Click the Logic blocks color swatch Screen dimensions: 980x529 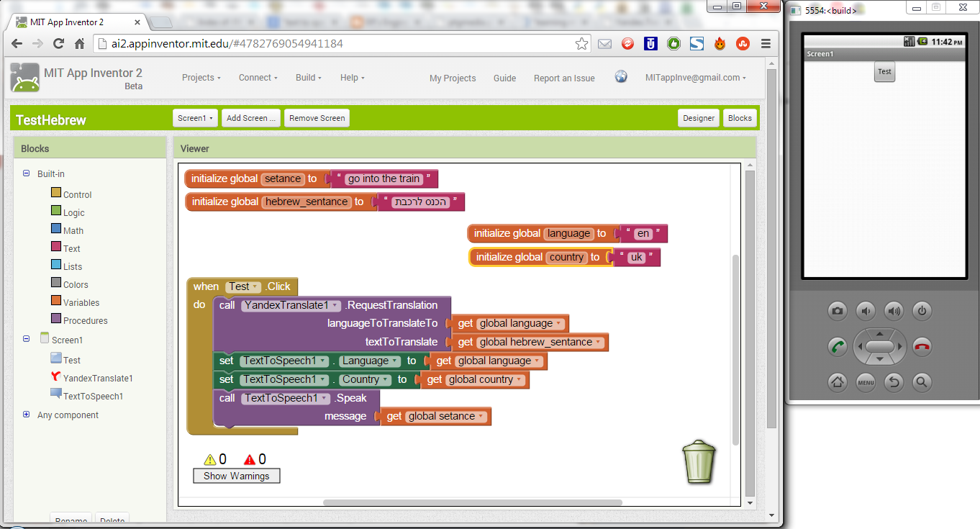click(x=55, y=211)
